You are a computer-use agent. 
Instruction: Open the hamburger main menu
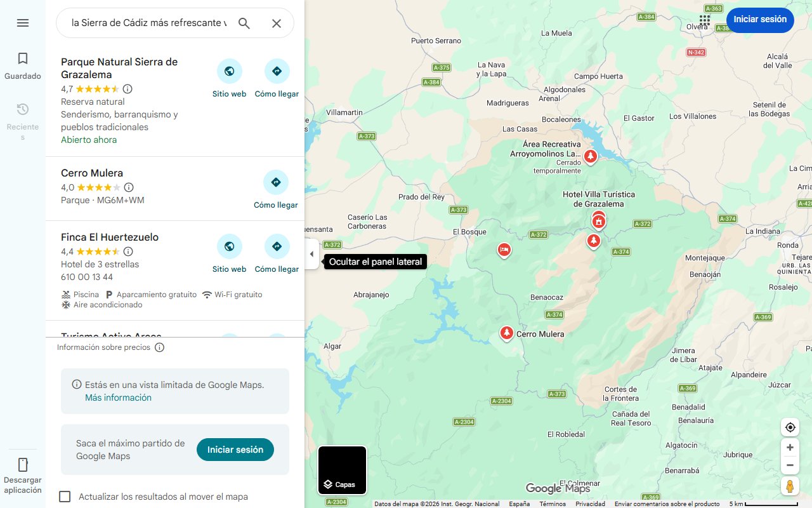23,23
